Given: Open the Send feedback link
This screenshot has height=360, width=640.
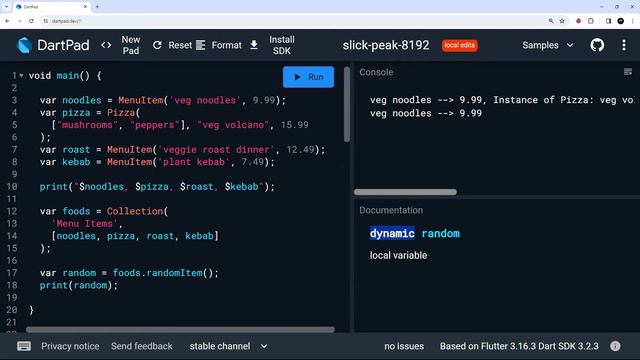Looking at the screenshot, I should (x=142, y=346).
